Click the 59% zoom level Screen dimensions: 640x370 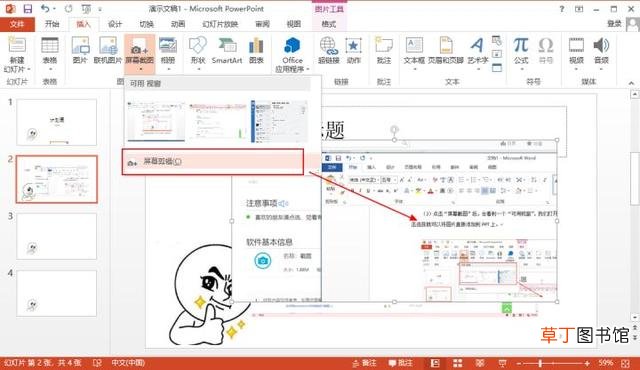tap(606, 363)
